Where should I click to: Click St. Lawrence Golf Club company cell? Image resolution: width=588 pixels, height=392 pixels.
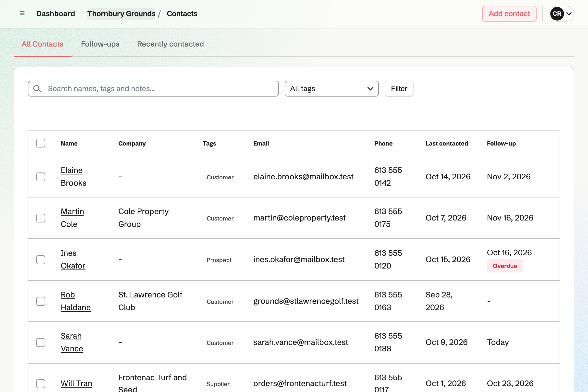click(x=150, y=301)
